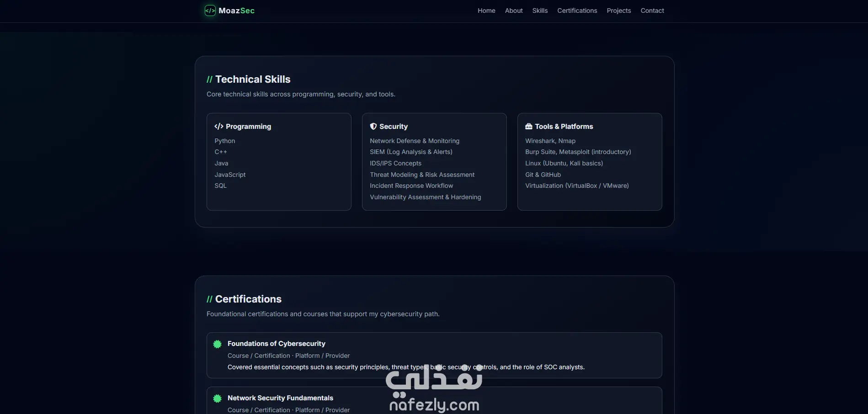Screen dimensions: 868x414
Task: Select Vulnerability Assessment & Hardening
Action: click(x=425, y=197)
